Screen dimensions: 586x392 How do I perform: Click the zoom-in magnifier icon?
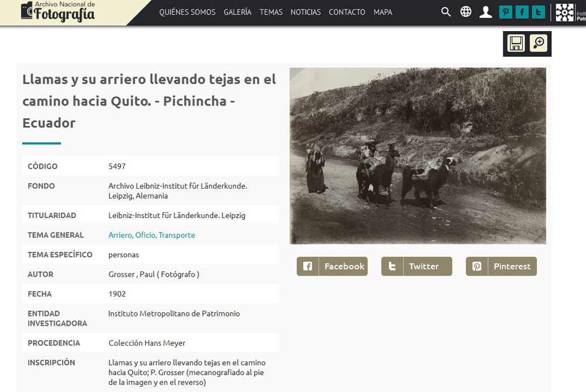[538, 43]
